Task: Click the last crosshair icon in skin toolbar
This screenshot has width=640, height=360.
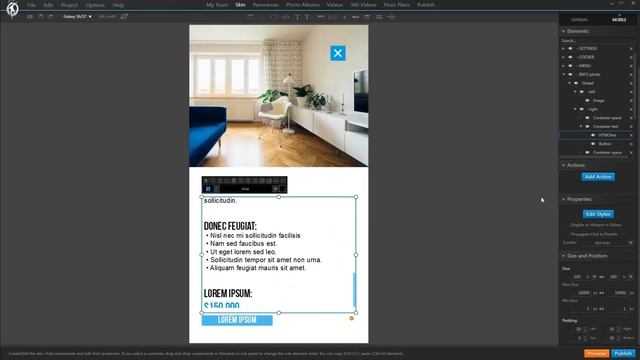Action: point(391,17)
